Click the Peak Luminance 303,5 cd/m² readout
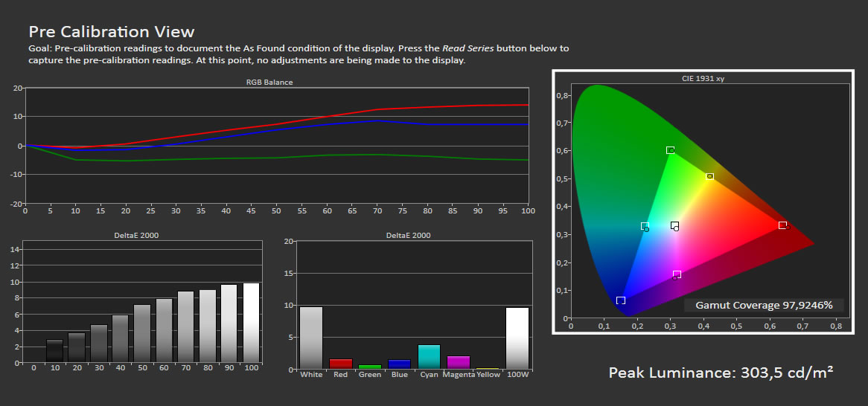The height and width of the screenshot is (406, 868). coord(720,373)
